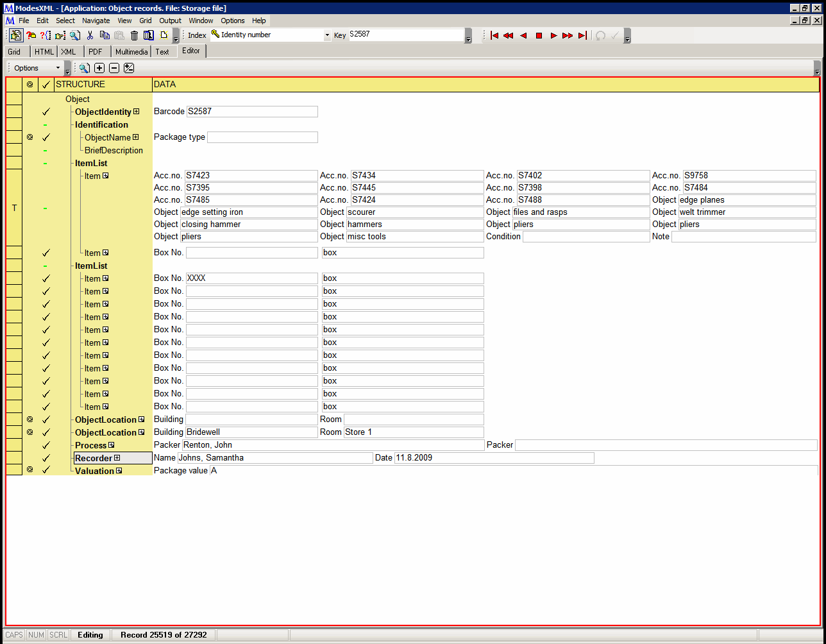Toggle the checkmark on the Recorder row
The width and height of the screenshot is (826, 644).
pos(46,458)
